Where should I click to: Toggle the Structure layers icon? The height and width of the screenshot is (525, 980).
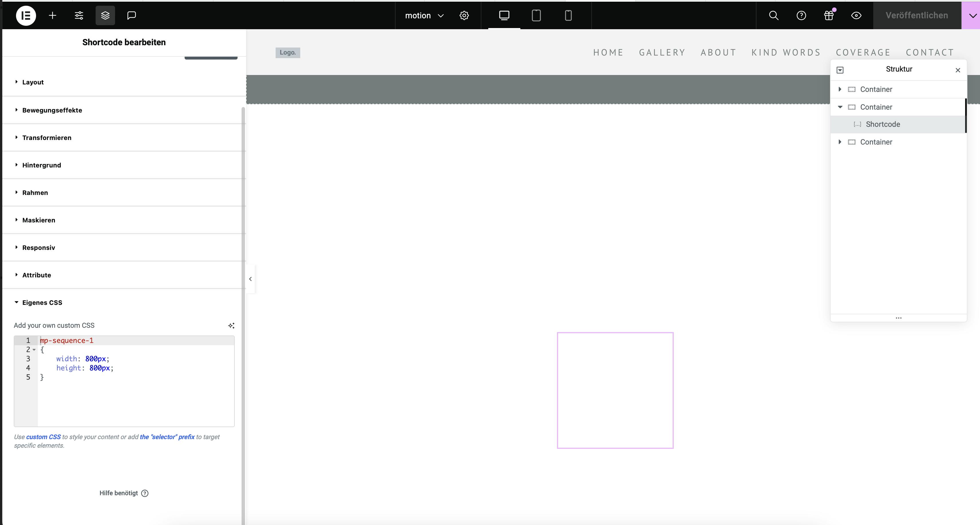[x=105, y=15]
